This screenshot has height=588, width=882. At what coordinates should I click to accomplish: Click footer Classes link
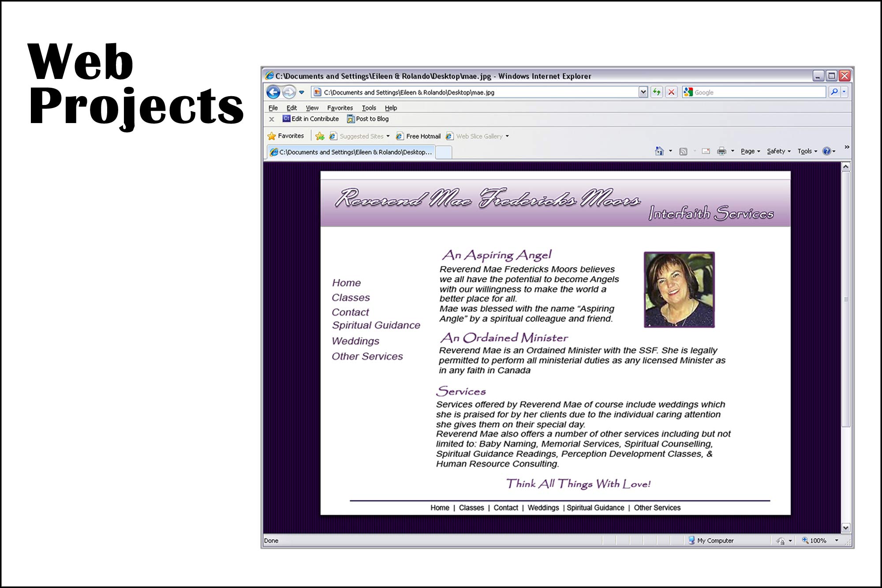[471, 508]
